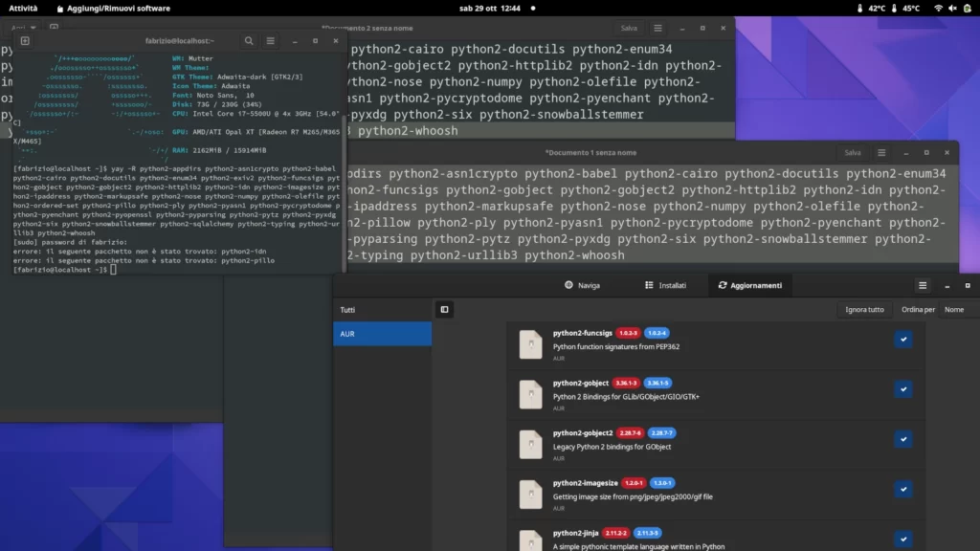980x551 pixels.
Task: Click the 2.11.3-5 new version badge
Action: [x=648, y=533]
